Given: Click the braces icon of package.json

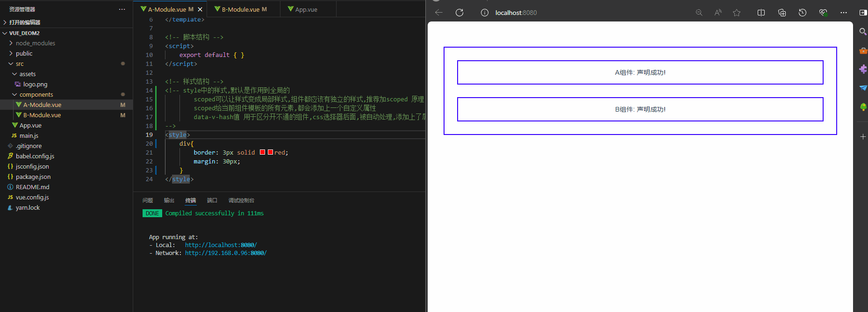Looking at the screenshot, I should [10, 177].
